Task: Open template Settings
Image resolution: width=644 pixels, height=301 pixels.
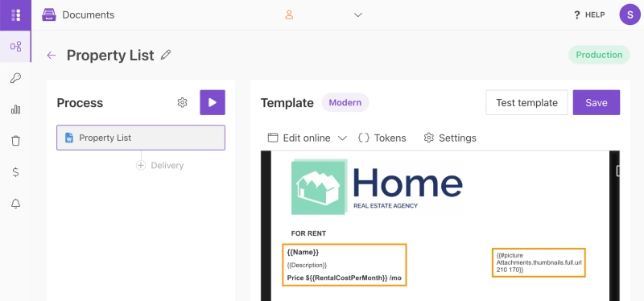Action: (x=450, y=138)
